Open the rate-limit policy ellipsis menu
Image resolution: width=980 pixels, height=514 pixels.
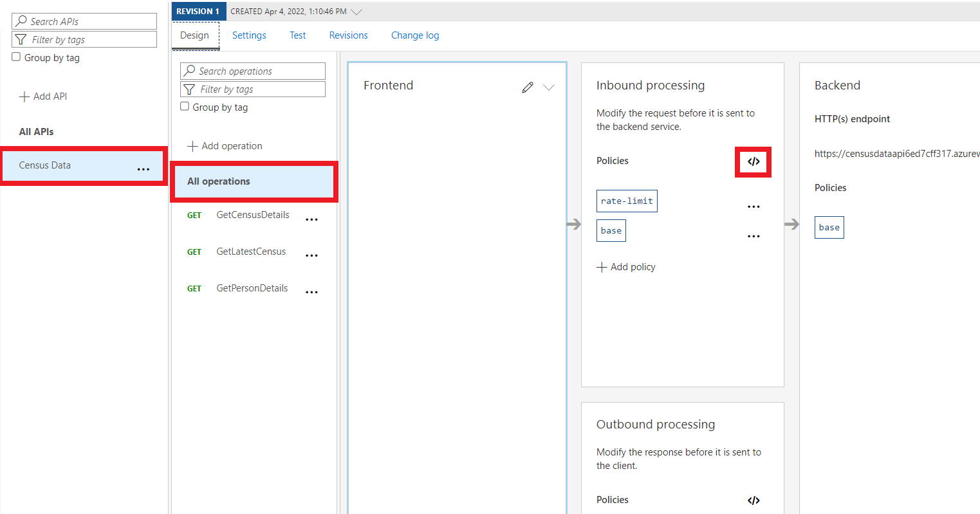pos(753,207)
